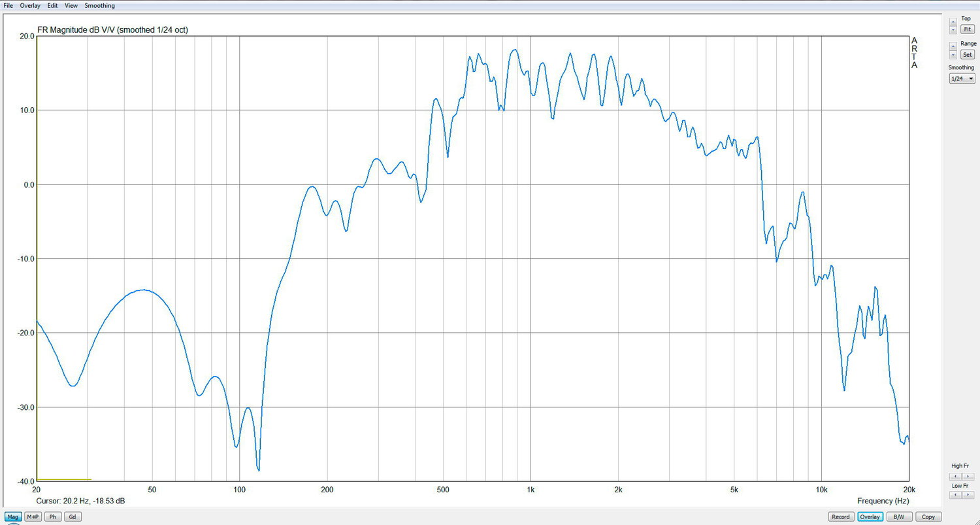Click the yellow cursor line at 20 Hz

click(37, 258)
